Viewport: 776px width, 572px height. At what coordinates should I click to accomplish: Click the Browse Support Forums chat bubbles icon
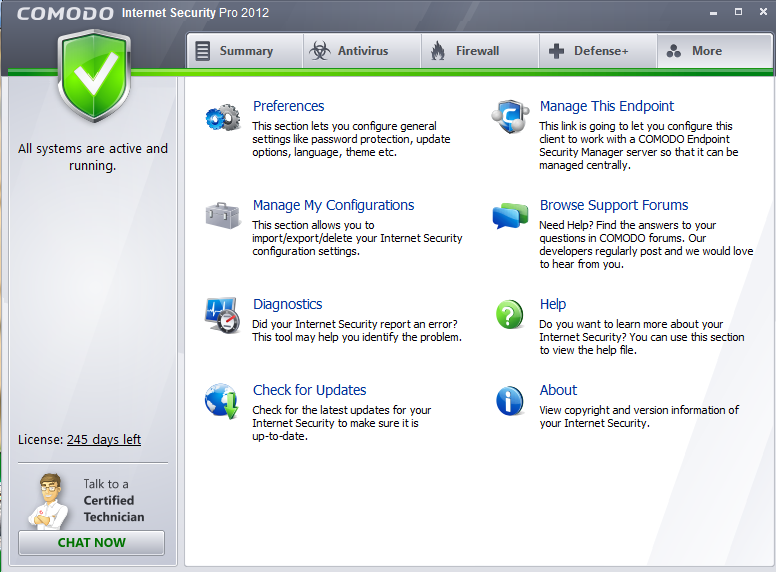[x=510, y=215]
